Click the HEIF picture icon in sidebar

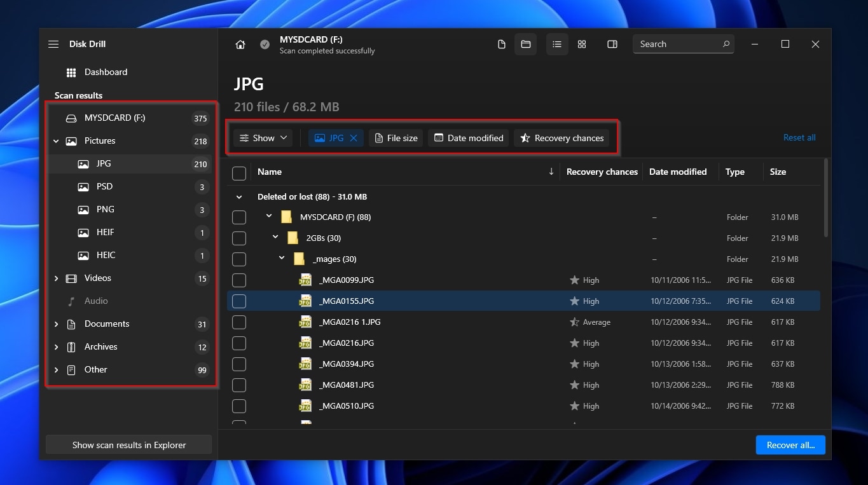(83, 233)
